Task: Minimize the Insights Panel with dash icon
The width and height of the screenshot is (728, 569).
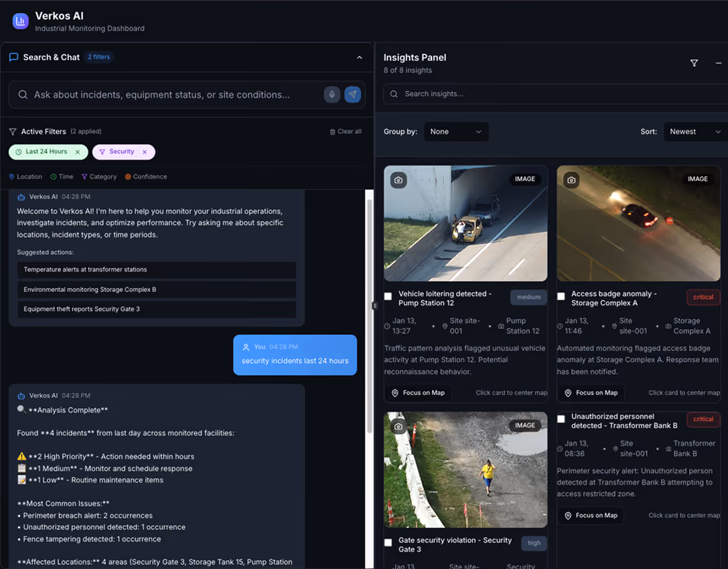Action: (719, 63)
